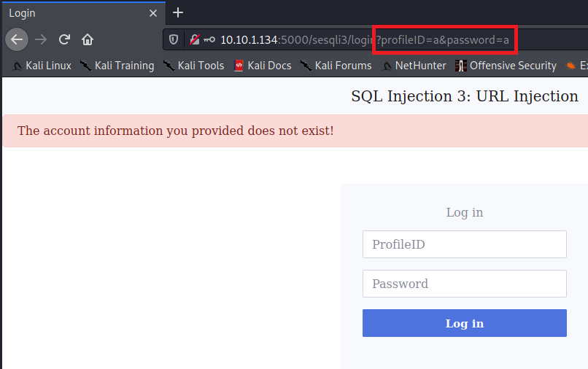Open the Kali Tools bookmark
This screenshot has height=369, width=588.
point(193,66)
